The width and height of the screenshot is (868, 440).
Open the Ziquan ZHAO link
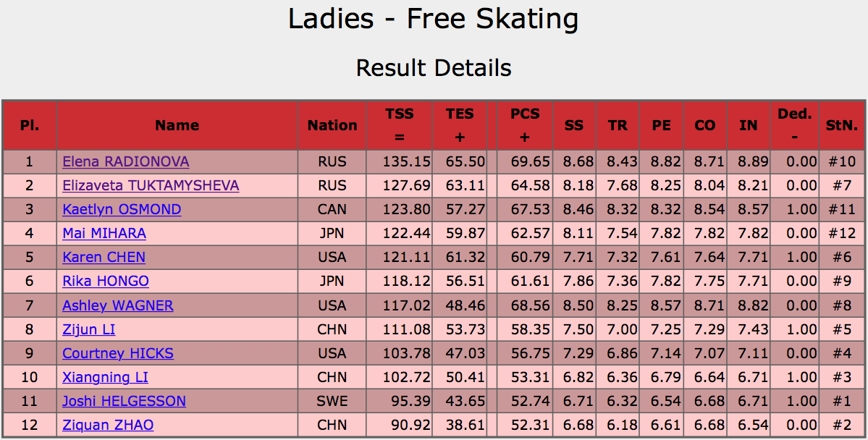pos(108,425)
